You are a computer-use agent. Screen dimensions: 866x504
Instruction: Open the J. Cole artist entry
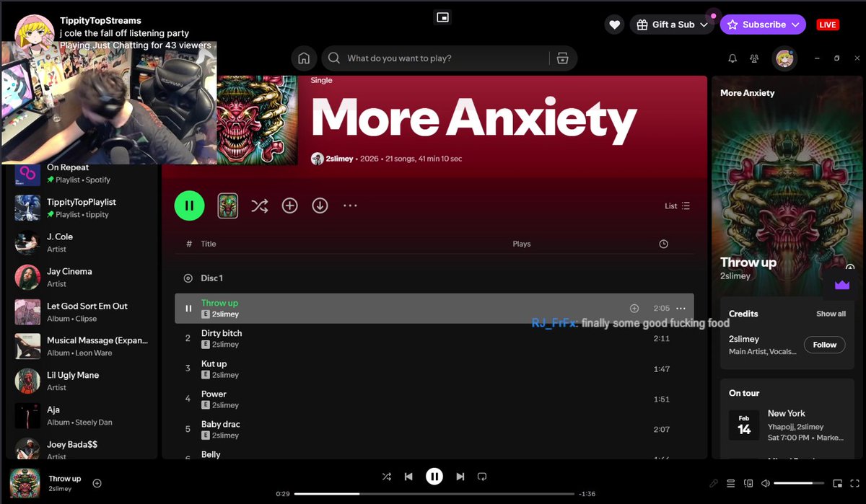[x=82, y=242]
